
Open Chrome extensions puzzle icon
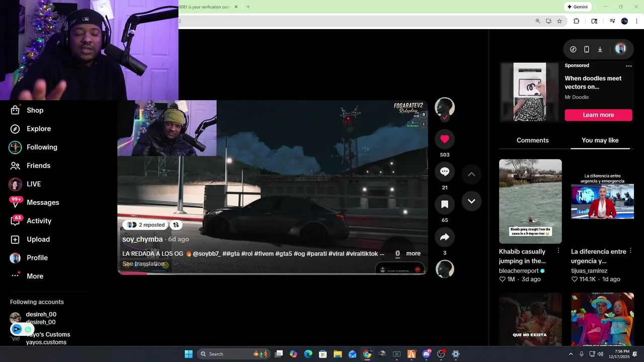coord(577,21)
